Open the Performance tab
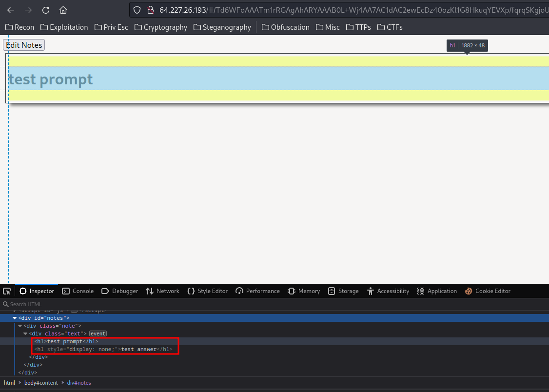Screen dimensions: 549x392 pyautogui.click(x=258, y=291)
